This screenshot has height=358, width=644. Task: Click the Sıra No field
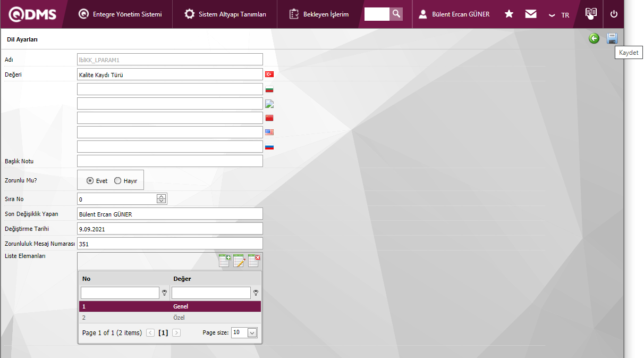coord(117,199)
